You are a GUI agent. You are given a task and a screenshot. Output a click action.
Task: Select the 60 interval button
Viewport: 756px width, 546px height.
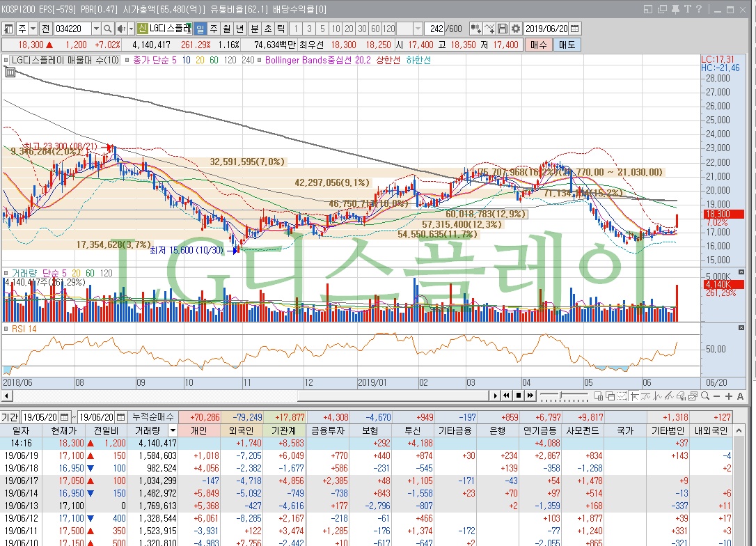375,29
